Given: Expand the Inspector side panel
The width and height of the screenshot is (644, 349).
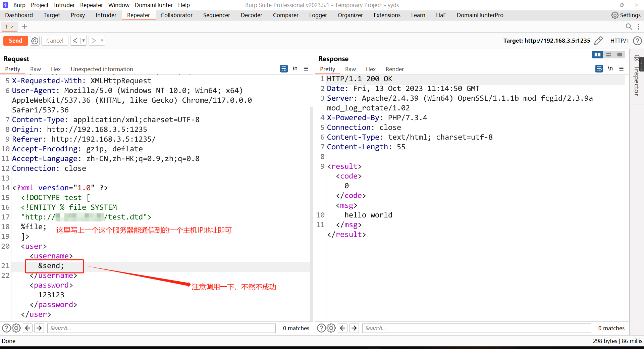Looking at the screenshot, I should (636, 81).
